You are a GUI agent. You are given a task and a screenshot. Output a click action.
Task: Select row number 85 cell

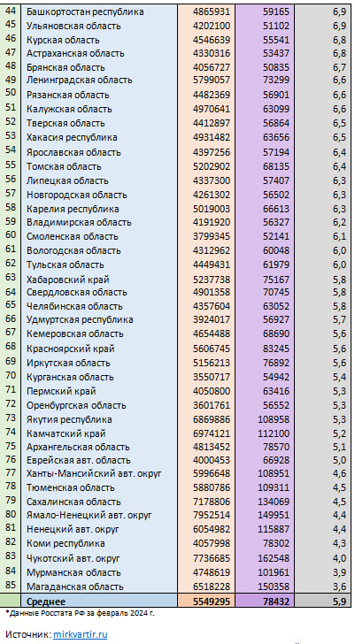tap(11, 586)
